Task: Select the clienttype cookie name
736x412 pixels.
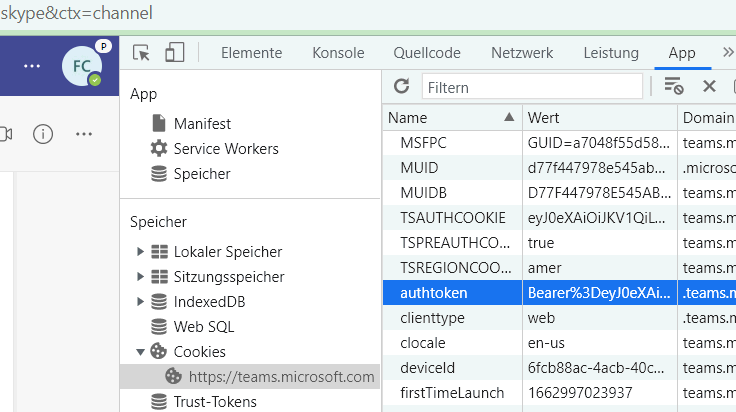Action: pyautogui.click(x=432, y=318)
